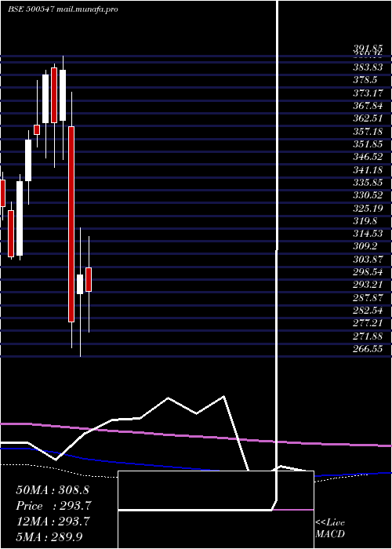Viewport: 392px width, 549px height.
Task: Click the 12MA : 293.7 readout
Action: tap(53, 522)
